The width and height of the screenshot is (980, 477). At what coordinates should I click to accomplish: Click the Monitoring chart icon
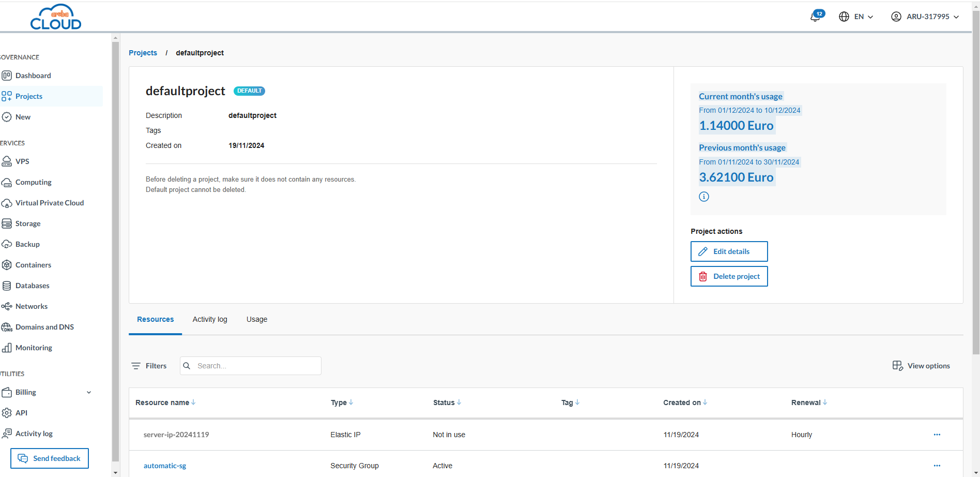[7, 348]
